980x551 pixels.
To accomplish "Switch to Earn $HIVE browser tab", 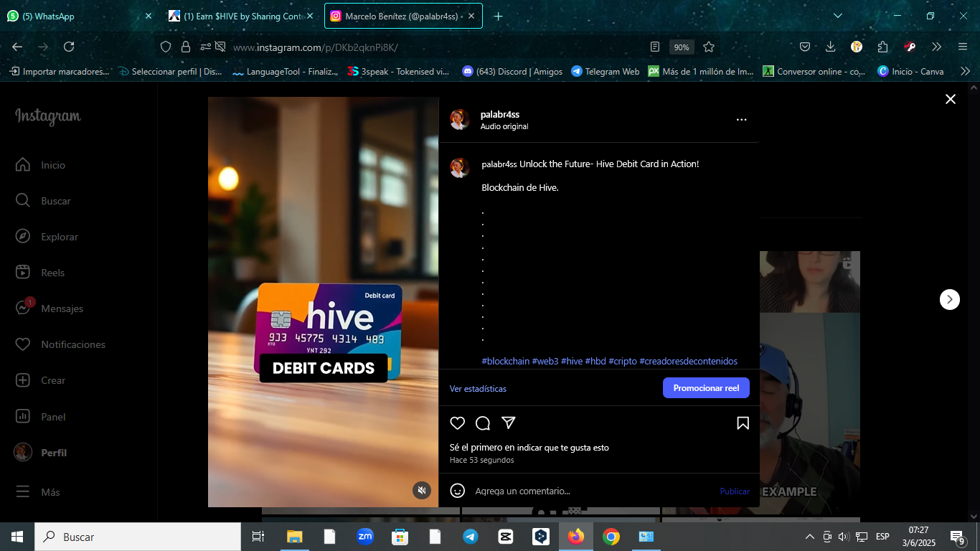I will (242, 16).
